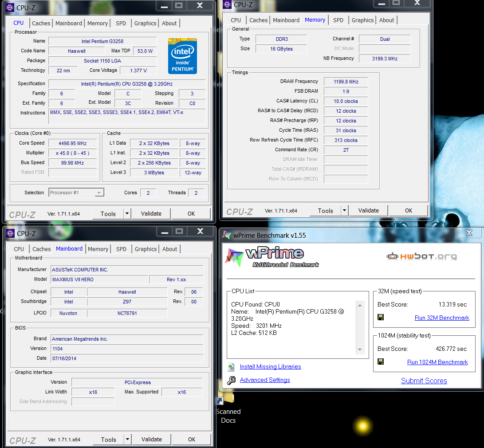The height and width of the screenshot is (448, 484).
Task: Click the Install Missing Libraries icon
Action: pos(231,367)
